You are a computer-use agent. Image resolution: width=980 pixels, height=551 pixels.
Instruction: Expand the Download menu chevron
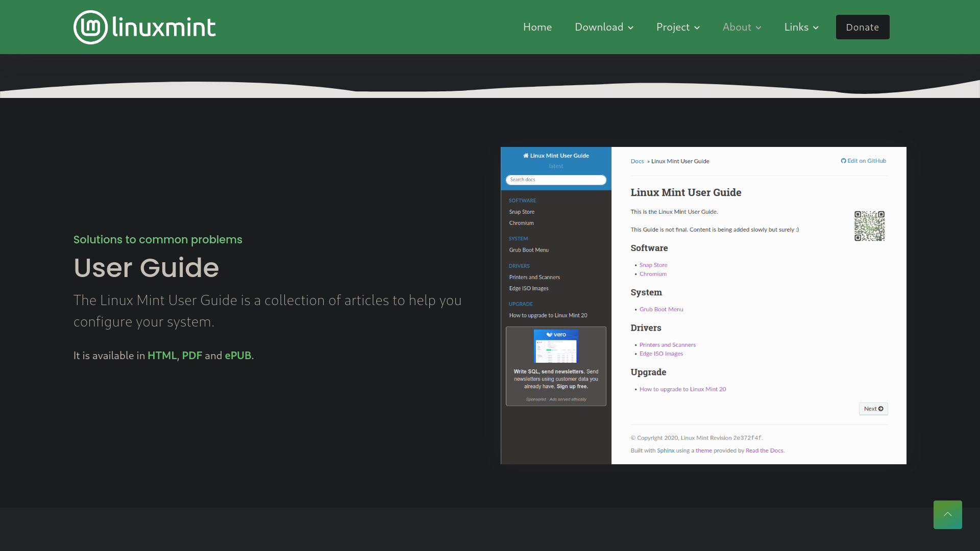click(x=631, y=28)
